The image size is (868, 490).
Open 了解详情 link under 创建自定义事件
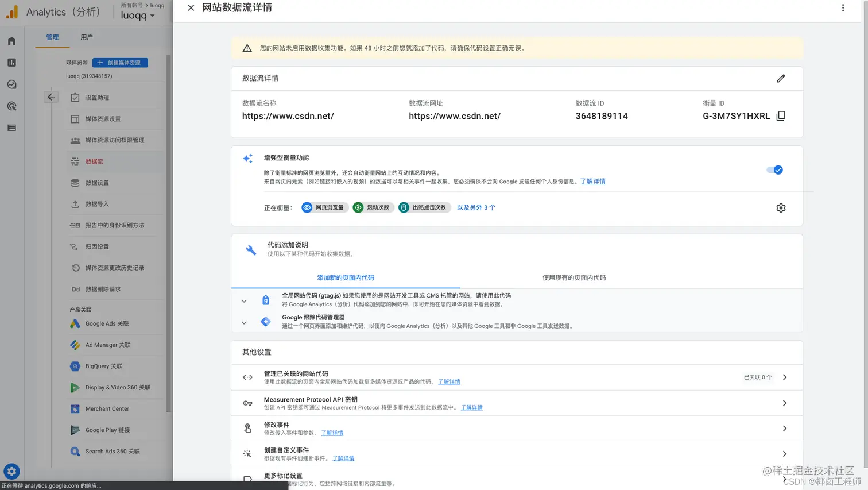point(343,458)
